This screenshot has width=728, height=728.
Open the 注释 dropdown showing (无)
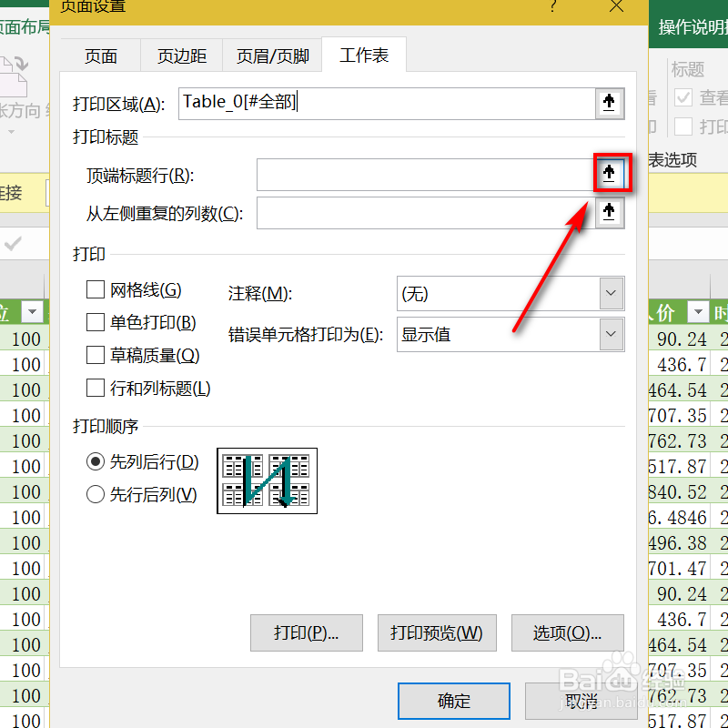click(611, 293)
